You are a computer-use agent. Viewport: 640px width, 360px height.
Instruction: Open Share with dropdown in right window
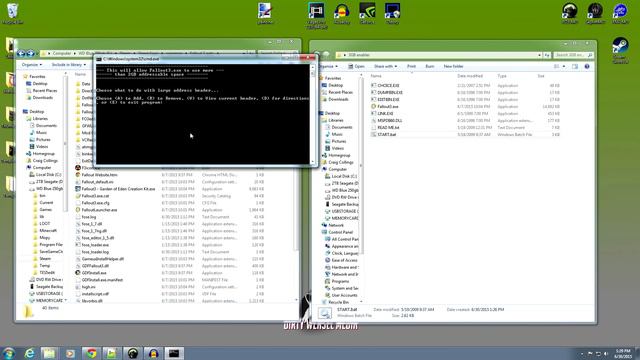point(385,66)
